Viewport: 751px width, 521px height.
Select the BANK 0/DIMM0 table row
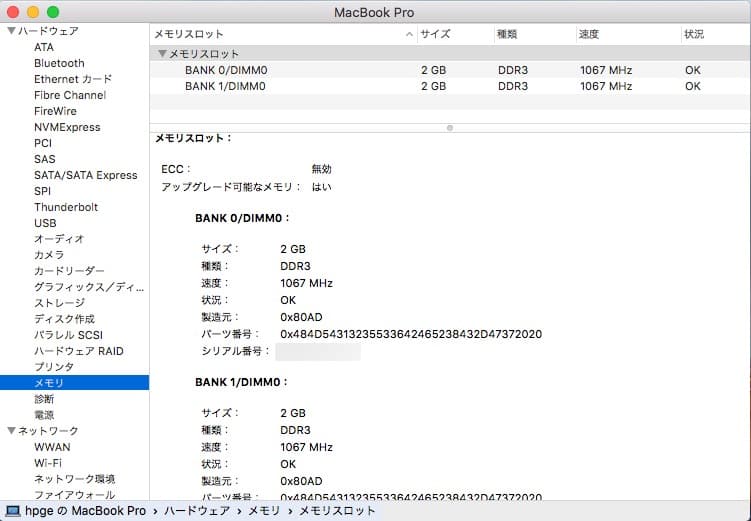pos(450,70)
